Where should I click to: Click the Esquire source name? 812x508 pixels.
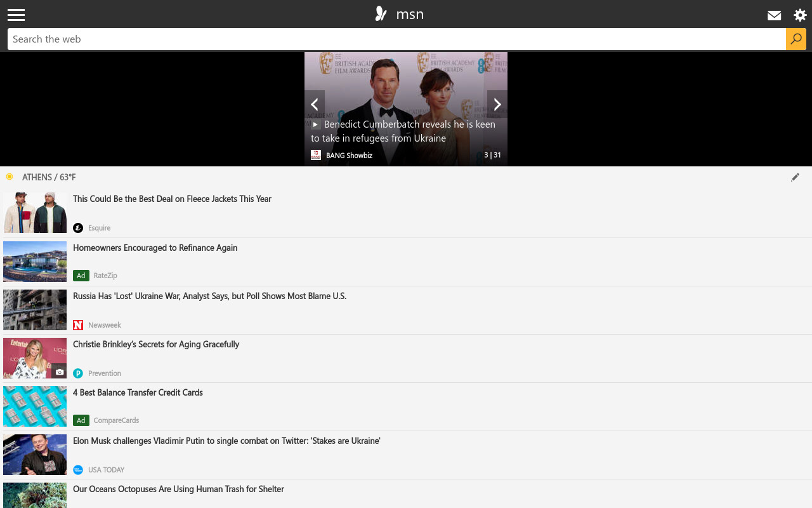[99, 228]
